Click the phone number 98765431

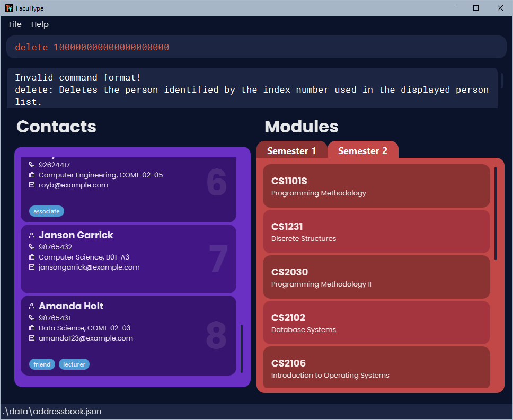(x=54, y=318)
